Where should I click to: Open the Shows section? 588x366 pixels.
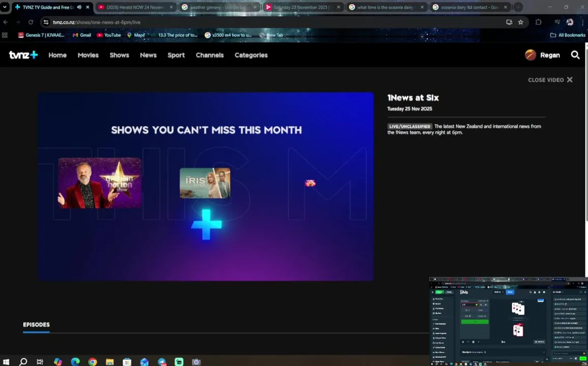119,55
